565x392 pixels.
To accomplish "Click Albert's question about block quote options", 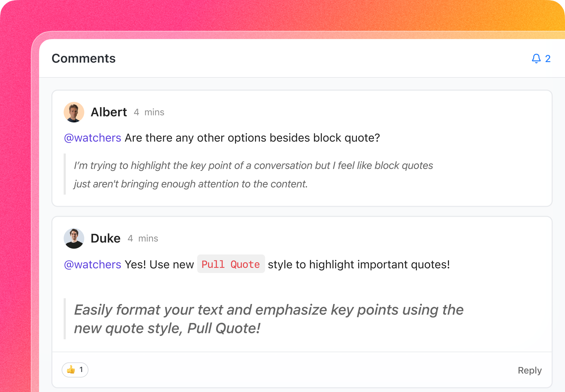I will pos(252,138).
